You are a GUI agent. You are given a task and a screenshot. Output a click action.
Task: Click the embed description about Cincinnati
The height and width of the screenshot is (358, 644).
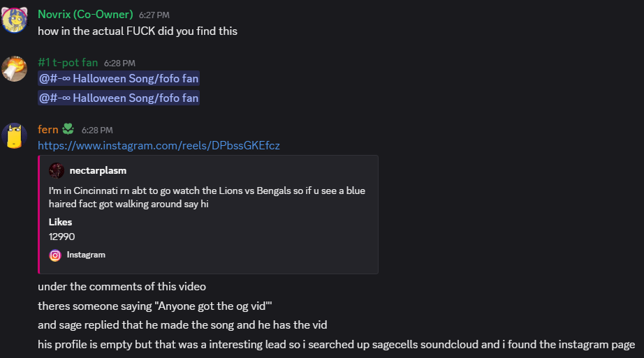point(207,197)
